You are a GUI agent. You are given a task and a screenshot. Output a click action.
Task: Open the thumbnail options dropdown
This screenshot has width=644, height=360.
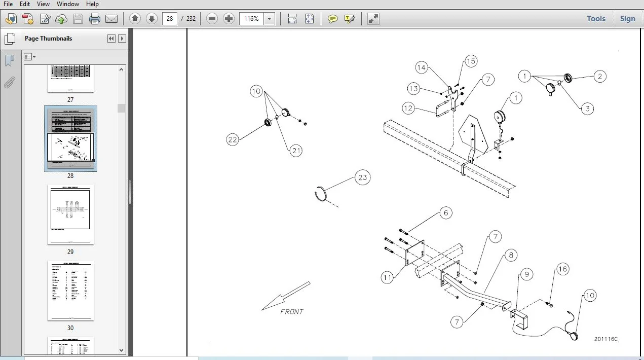[x=30, y=57]
